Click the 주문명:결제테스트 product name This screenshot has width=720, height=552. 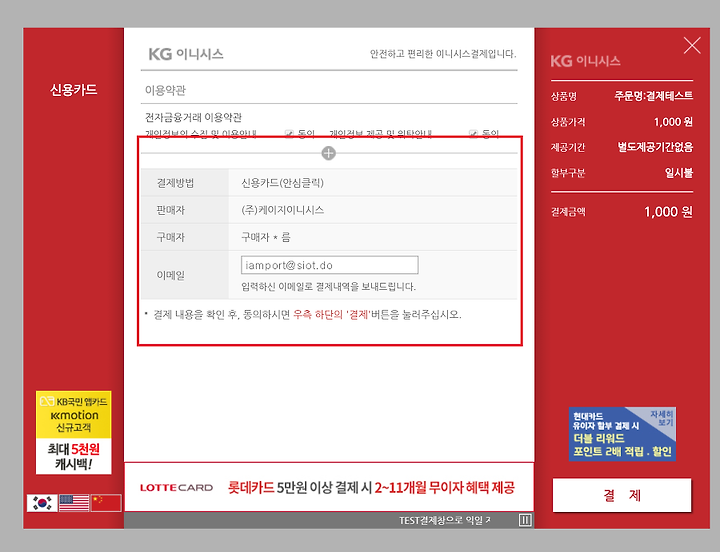click(x=653, y=96)
